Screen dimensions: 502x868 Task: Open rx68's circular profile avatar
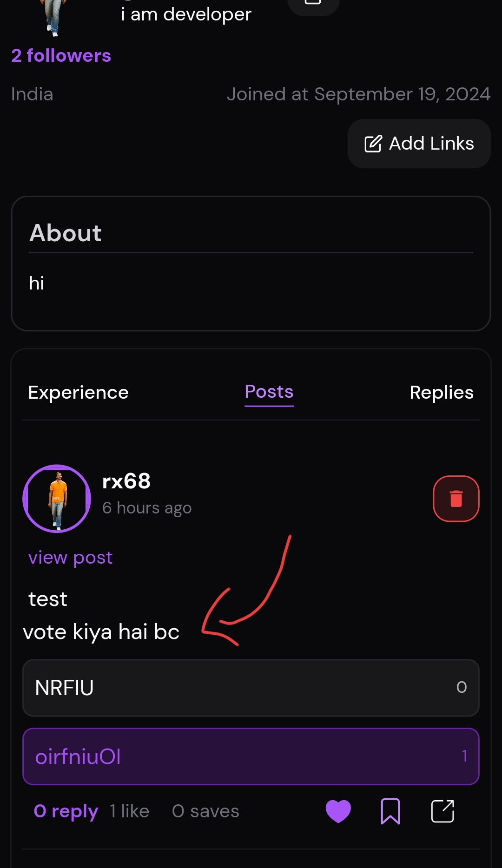57,499
